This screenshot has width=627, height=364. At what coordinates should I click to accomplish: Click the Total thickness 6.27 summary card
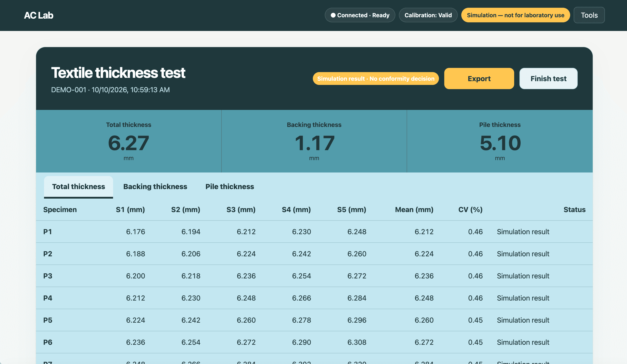point(129,141)
